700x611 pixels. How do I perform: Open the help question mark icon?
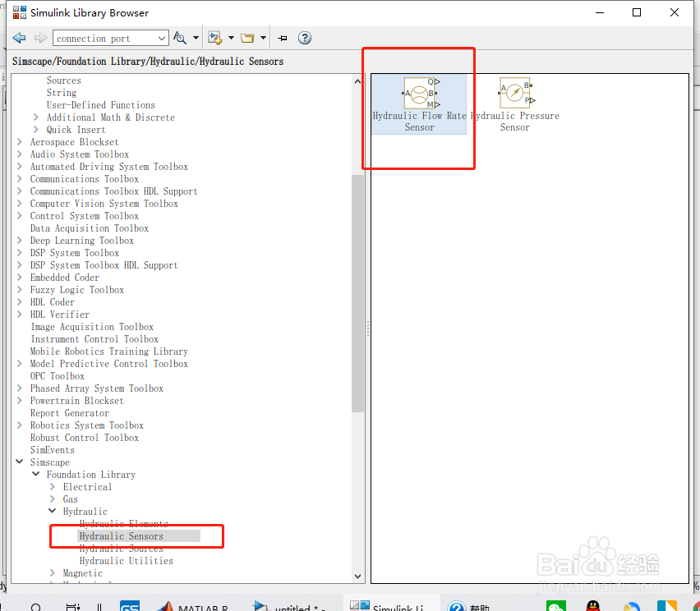tap(305, 38)
